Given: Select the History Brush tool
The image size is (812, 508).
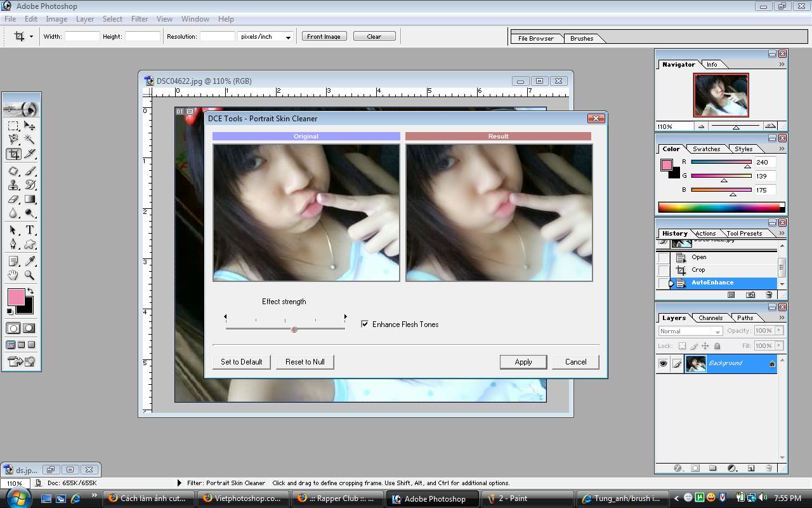Looking at the screenshot, I should (x=29, y=185).
